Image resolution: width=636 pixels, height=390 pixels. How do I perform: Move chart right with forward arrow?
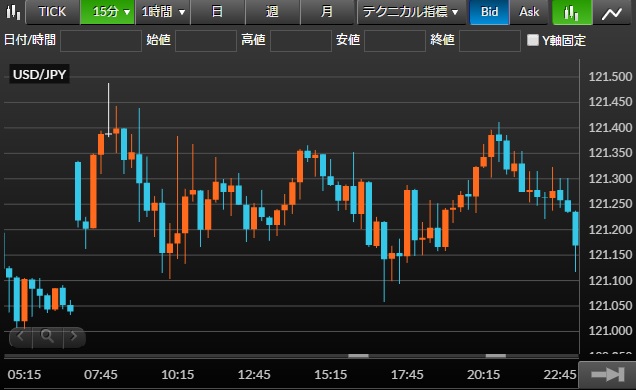click(74, 336)
